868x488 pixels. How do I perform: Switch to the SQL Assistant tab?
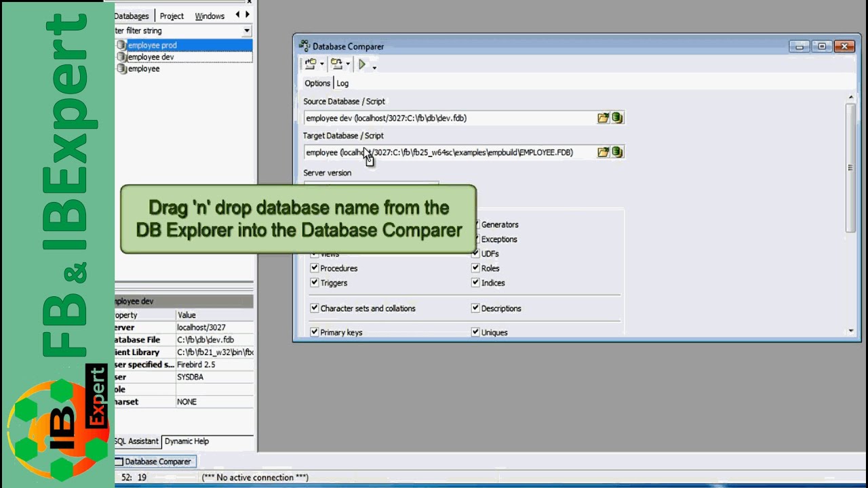[137, 441]
